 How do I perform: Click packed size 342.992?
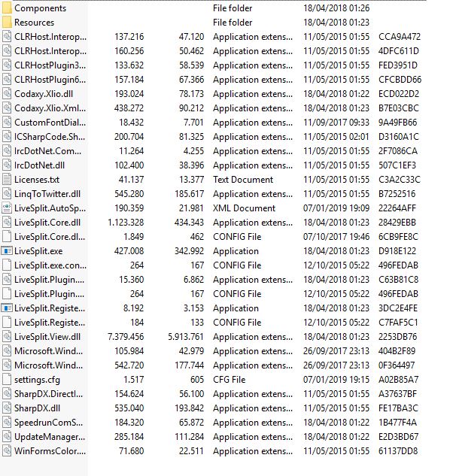coord(189,251)
